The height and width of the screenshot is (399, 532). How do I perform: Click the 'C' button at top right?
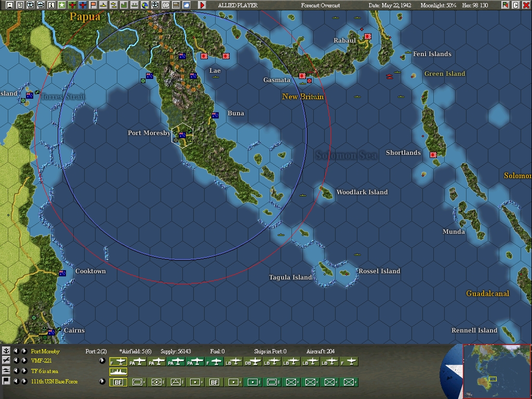[516, 5]
